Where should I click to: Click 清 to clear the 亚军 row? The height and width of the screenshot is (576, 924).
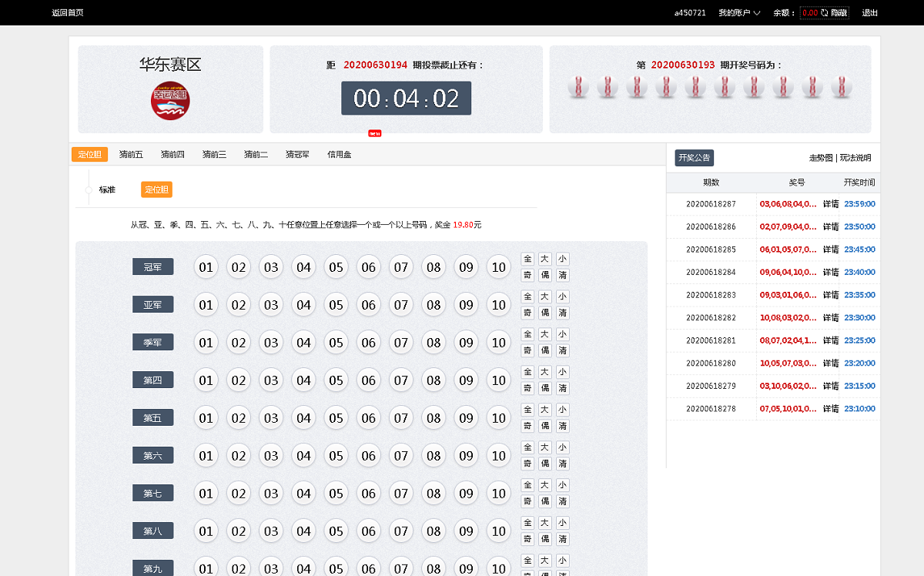click(x=562, y=313)
